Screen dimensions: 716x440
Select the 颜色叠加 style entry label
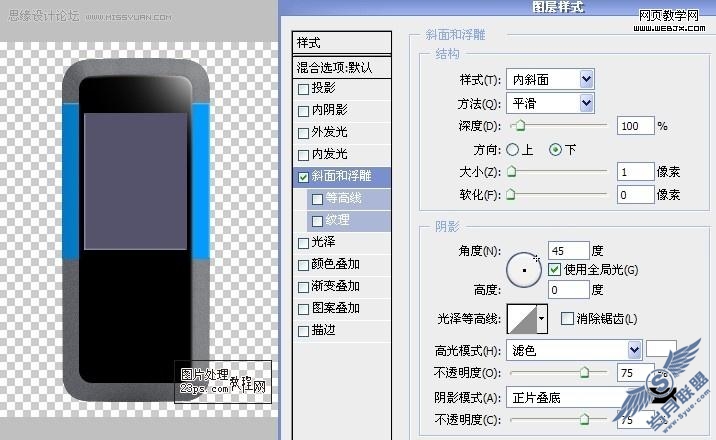click(x=335, y=264)
